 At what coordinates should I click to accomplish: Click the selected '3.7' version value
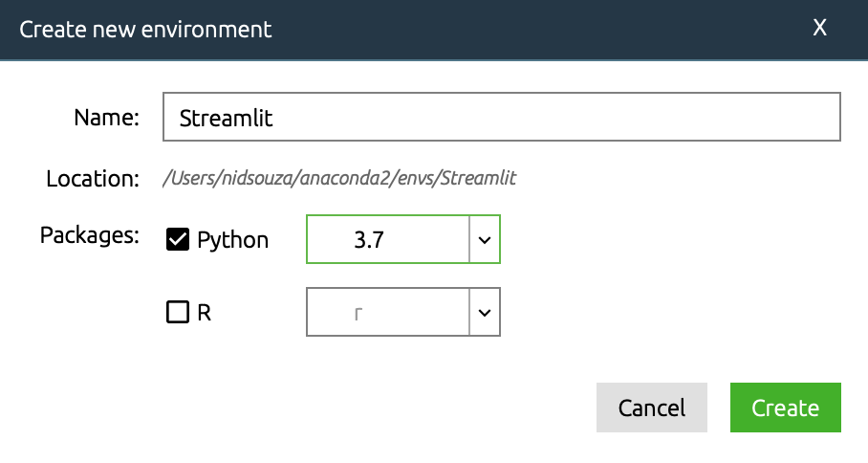(x=369, y=240)
